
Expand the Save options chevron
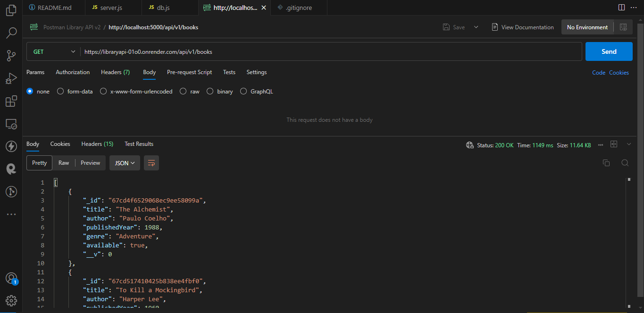tap(476, 27)
